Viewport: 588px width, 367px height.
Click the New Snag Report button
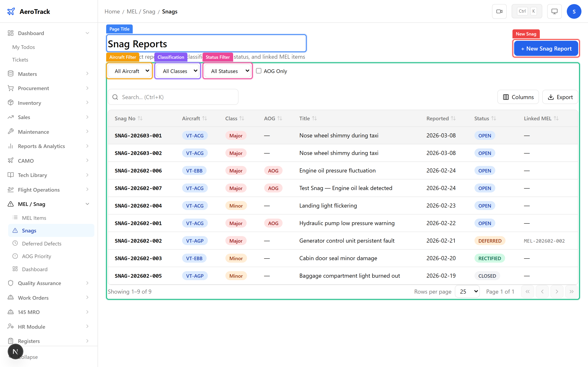pos(546,49)
